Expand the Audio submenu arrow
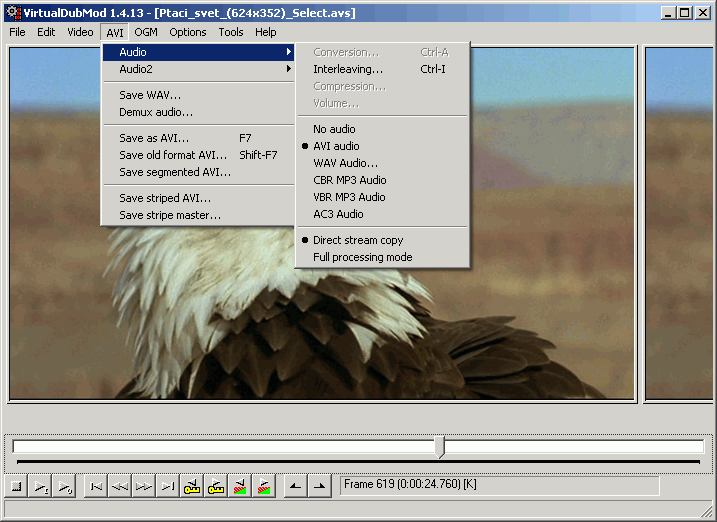 289,52
